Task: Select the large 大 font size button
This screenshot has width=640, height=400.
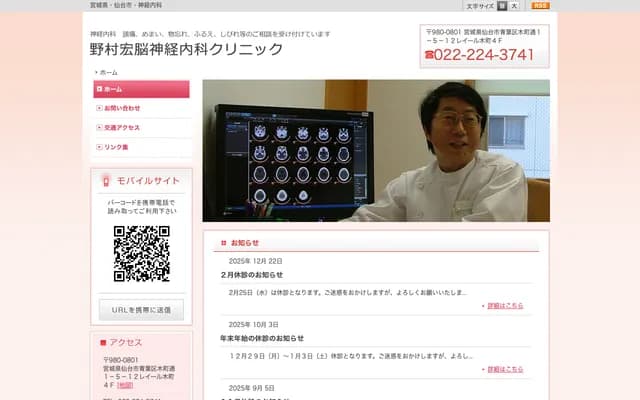Action: tap(514, 6)
